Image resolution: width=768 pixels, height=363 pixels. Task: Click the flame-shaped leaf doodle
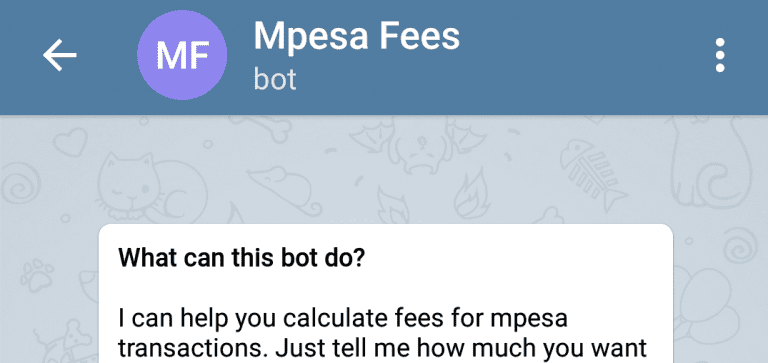point(471,194)
